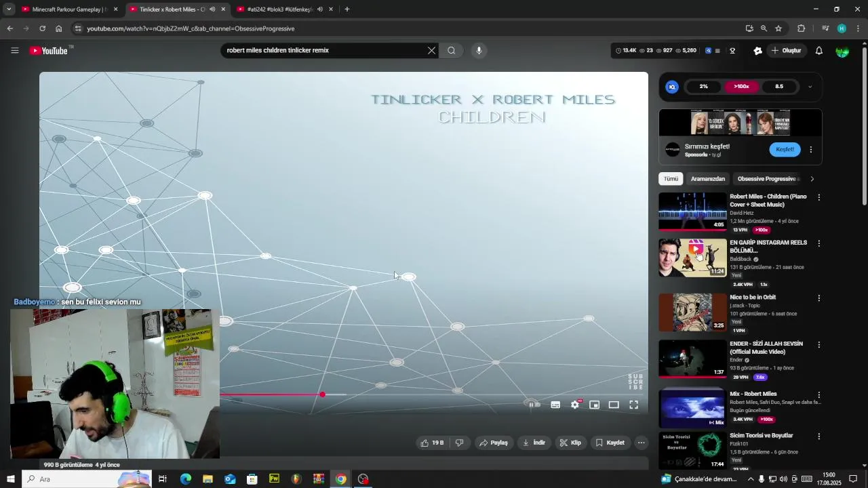Open YouTube notifications bell

pyautogui.click(x=818, y=51)
